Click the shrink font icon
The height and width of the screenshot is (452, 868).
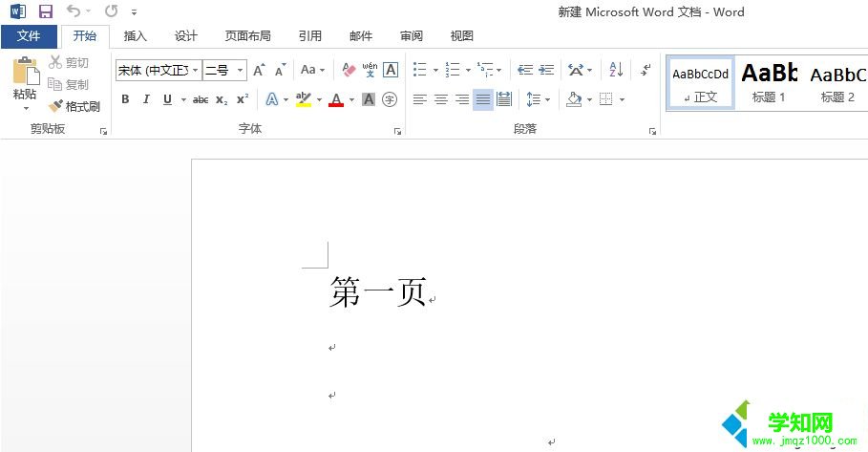pos(281,70)
